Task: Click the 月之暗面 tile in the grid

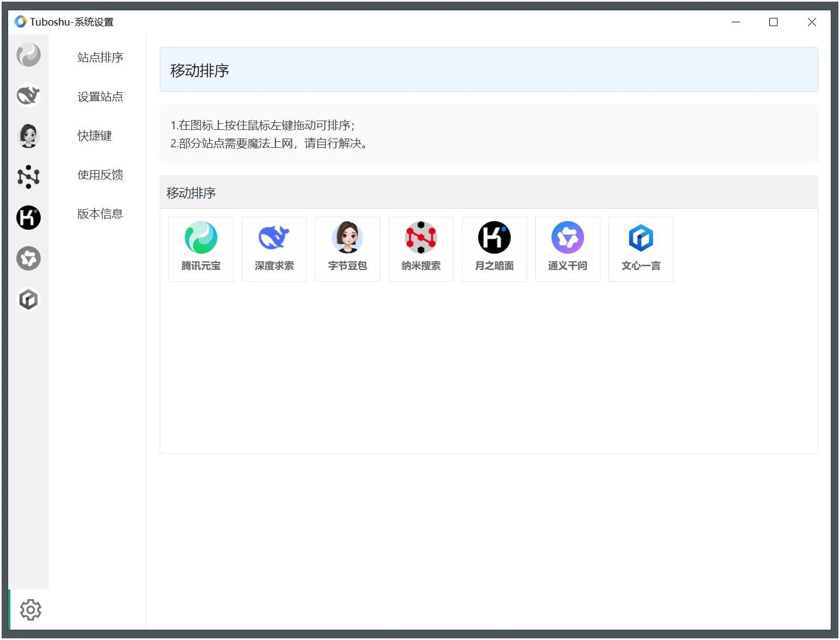Action: click(x=494, y=249)
